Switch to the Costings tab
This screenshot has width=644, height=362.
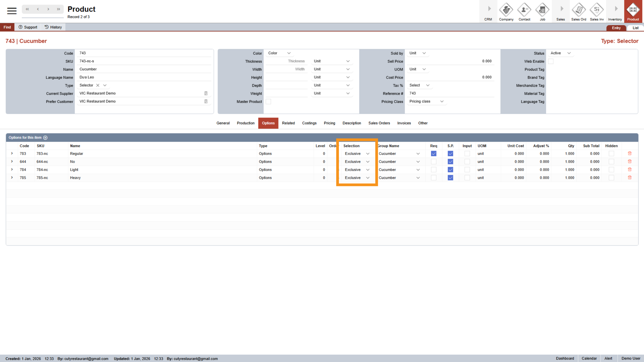point(309,123)
